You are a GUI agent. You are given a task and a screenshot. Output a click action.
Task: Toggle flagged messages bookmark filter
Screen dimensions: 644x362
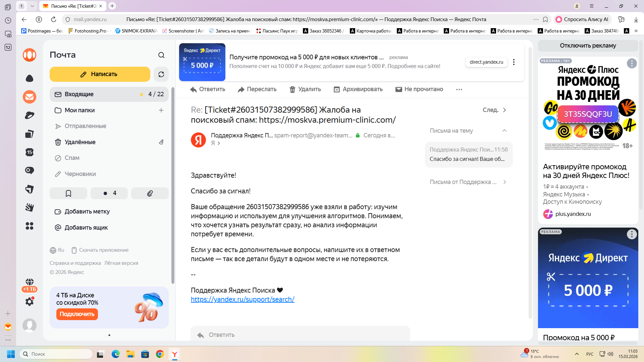tap(68, 193)
